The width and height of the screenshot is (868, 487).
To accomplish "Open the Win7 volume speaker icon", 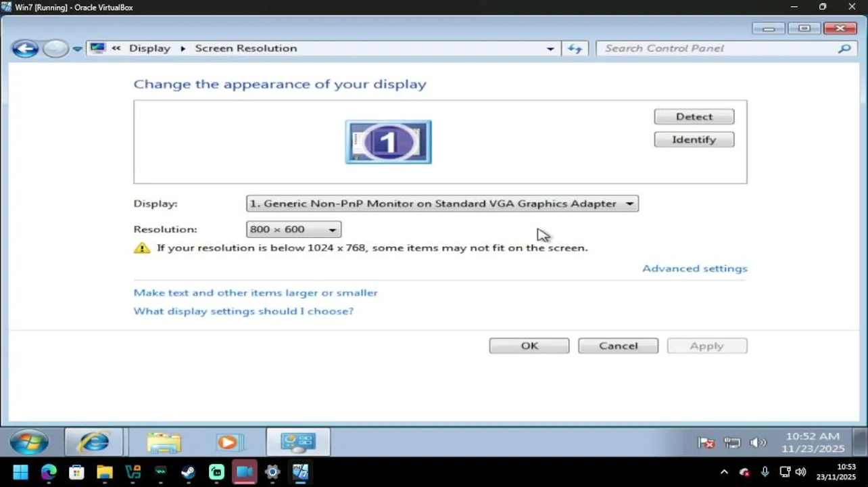I will (x=758, y=443).
